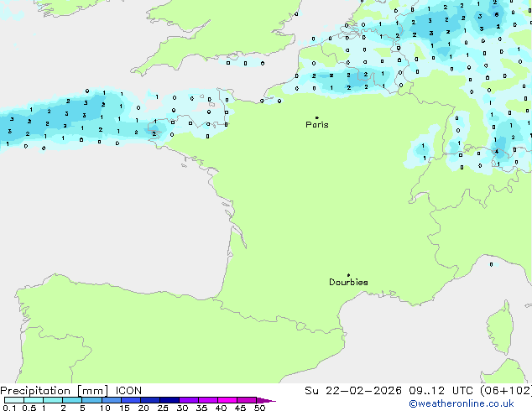
Task: Click the 0.1 legend scale value
Action: [9, 408]
